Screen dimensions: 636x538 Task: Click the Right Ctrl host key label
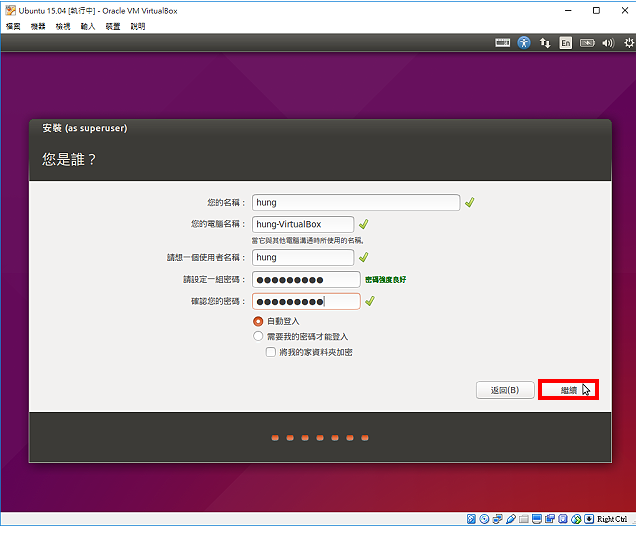(x=612, y=519)
